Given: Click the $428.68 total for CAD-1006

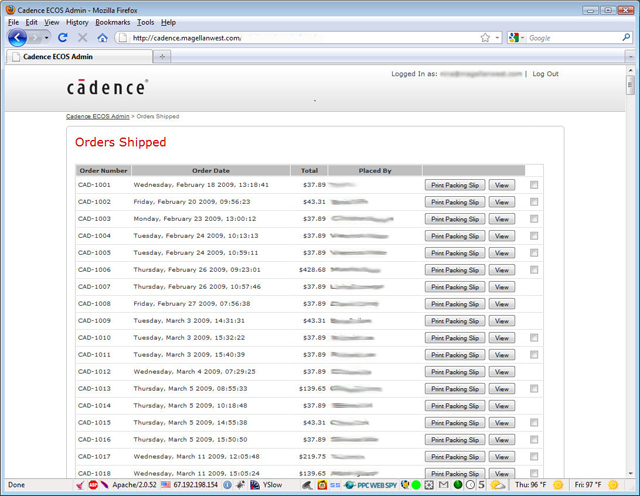Looking at the screenshot, I should click(x=312, y=270).
